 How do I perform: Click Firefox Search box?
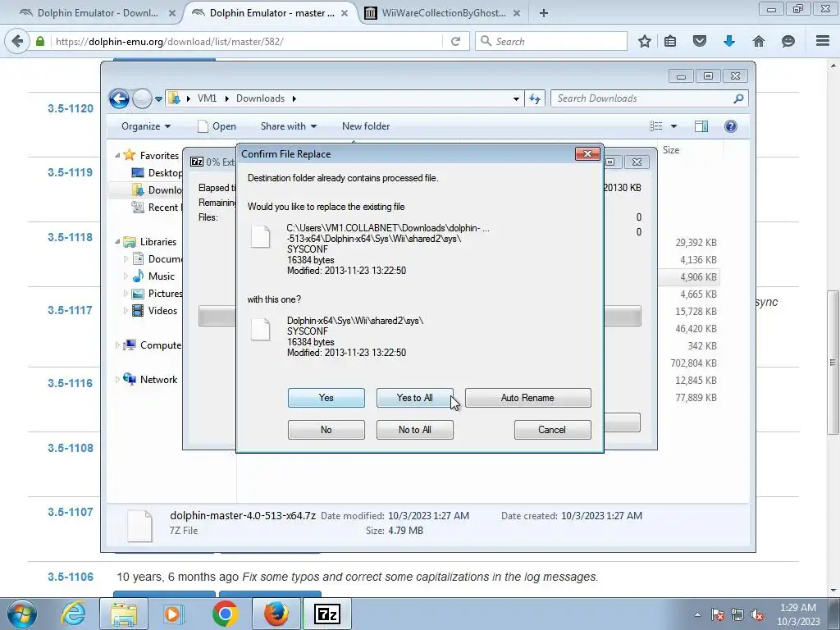(551, 41)
